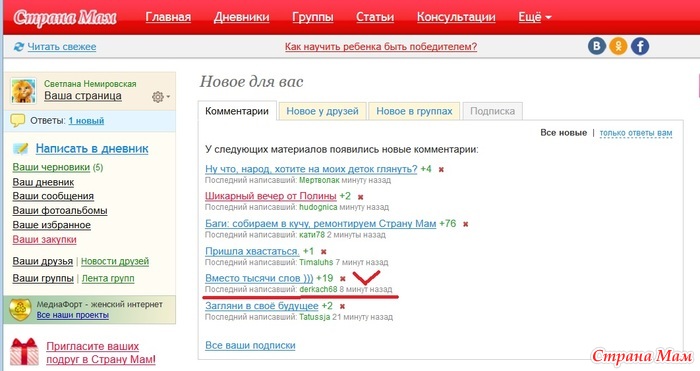Expand the Ещё menu dropdown
The image size is (700, 371).
pos(535,17)
